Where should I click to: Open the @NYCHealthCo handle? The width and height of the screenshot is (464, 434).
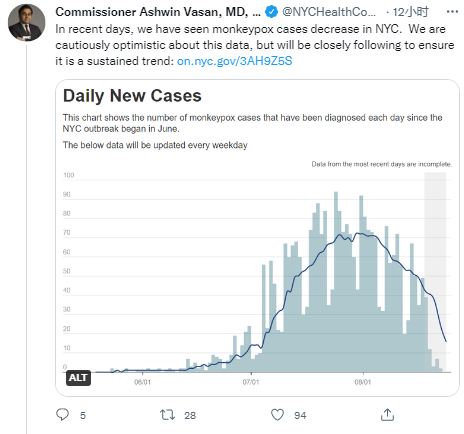(329, 12)
